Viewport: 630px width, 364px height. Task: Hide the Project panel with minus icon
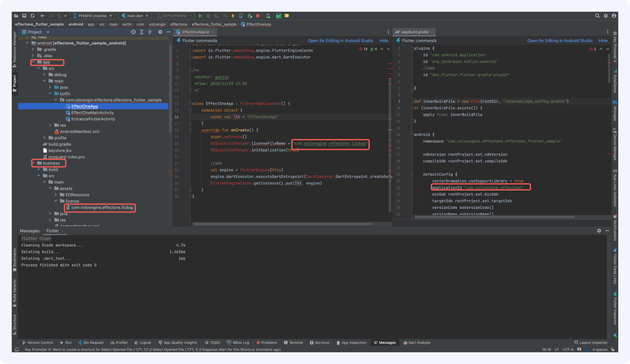coord(168,32)
